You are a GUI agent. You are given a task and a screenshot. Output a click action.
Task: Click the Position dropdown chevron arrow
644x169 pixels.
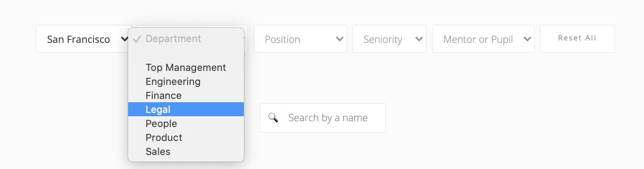(x=340, y=39)
